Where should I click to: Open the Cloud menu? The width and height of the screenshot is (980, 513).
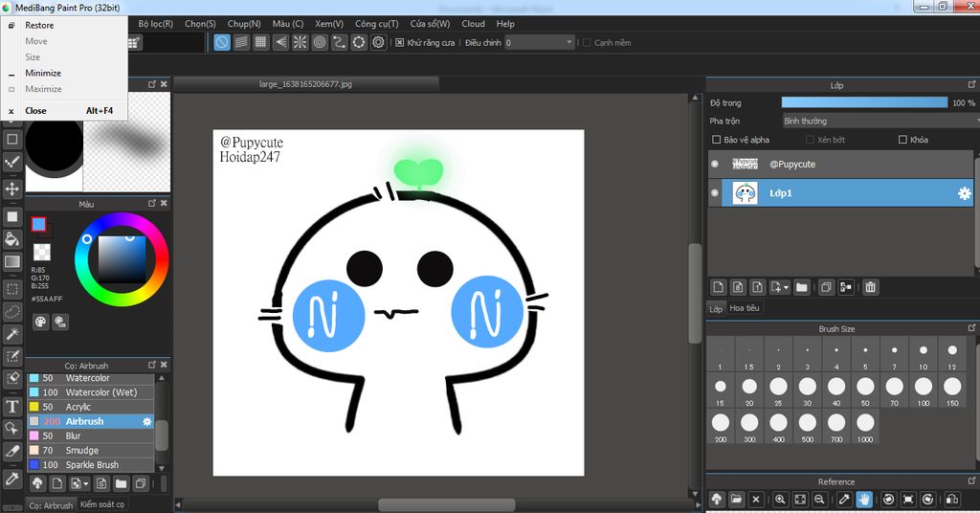point(473,24)
